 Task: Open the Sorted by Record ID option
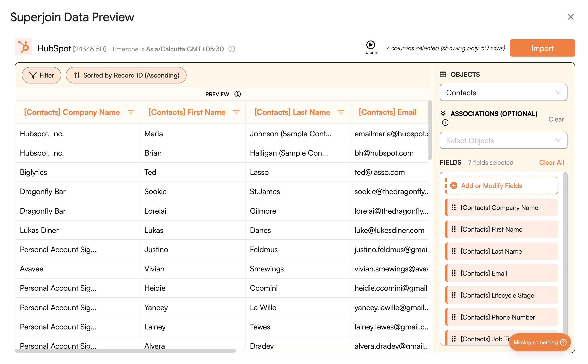pyautogui.click(x=126, y=75)
